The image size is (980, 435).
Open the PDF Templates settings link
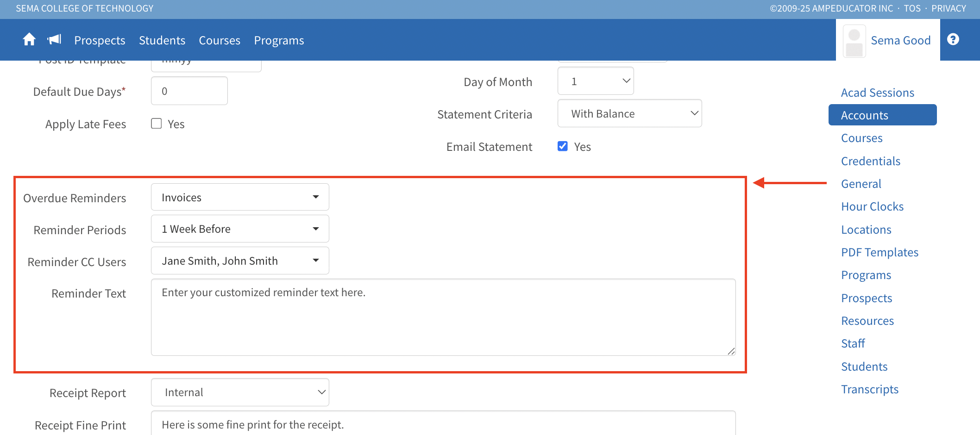coord(879,252)
